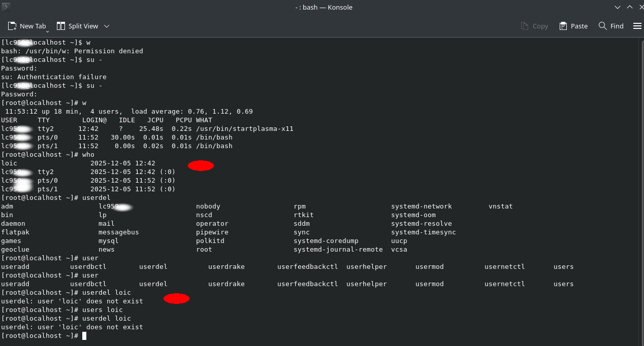Minimize the Konsole window
Viewport: 644px width, 346px height.
[x=618, y=7]
